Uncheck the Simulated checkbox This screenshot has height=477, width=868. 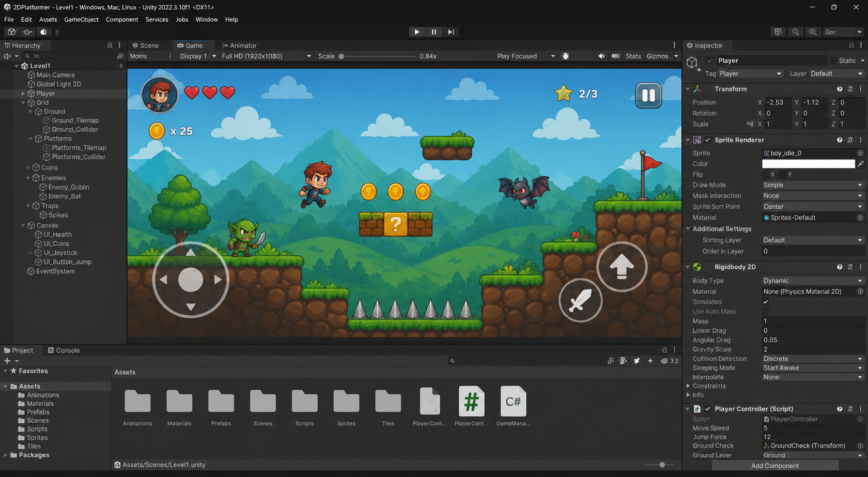point(766,302)
